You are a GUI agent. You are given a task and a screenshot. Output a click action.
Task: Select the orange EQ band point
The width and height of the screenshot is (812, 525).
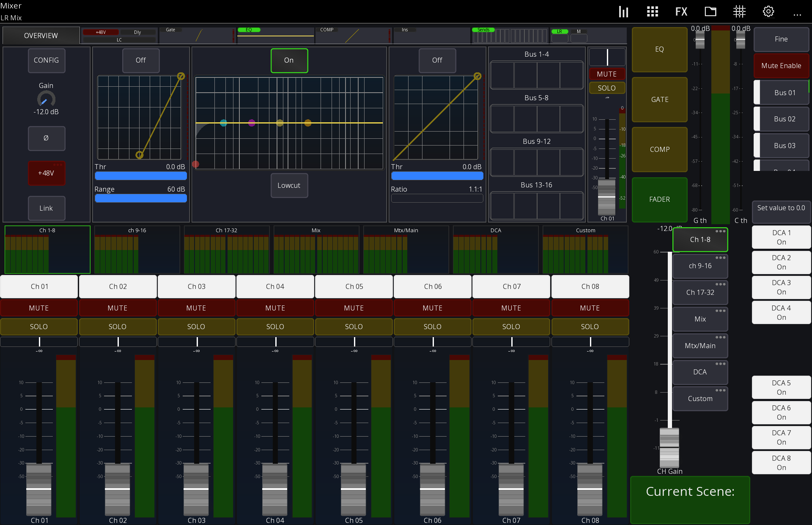point(308,123)
